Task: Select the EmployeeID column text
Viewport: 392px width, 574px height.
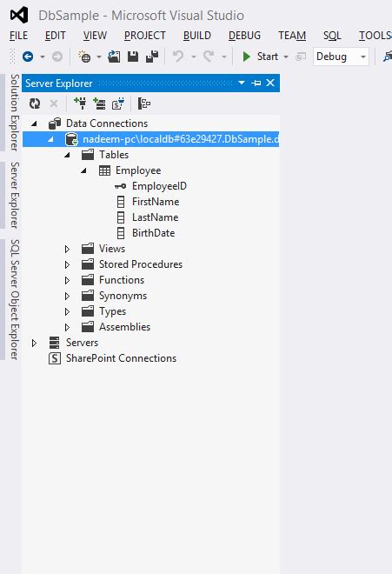Action: click(x=159, y=186)
